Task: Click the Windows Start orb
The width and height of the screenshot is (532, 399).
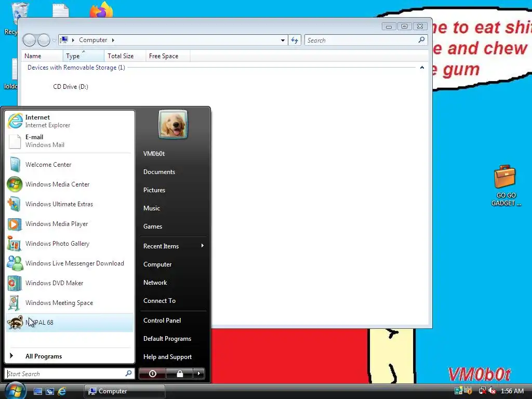Action: coord(15,390)
